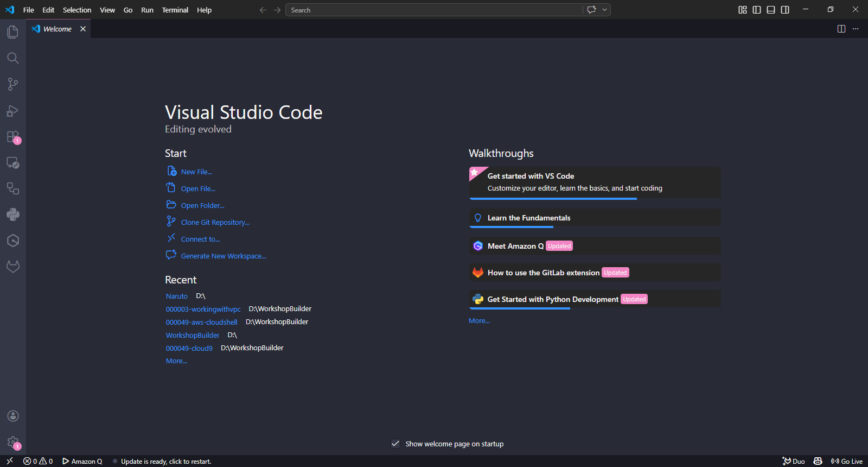868x467 pixels.
Task: Open the Python extension sidebar icon
Action: [x=13, y=214]
